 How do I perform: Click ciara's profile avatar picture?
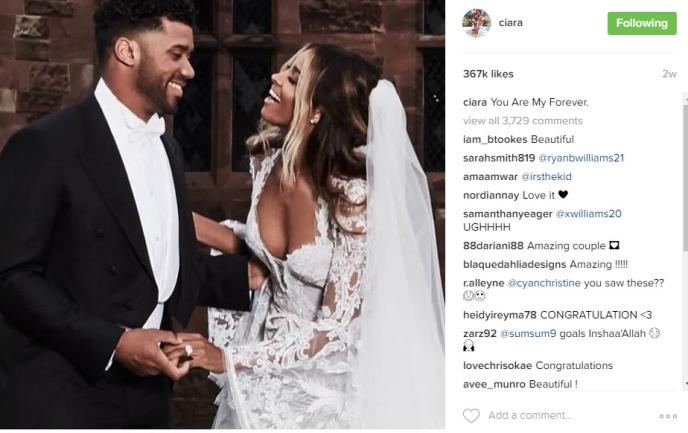pos(477,23)
